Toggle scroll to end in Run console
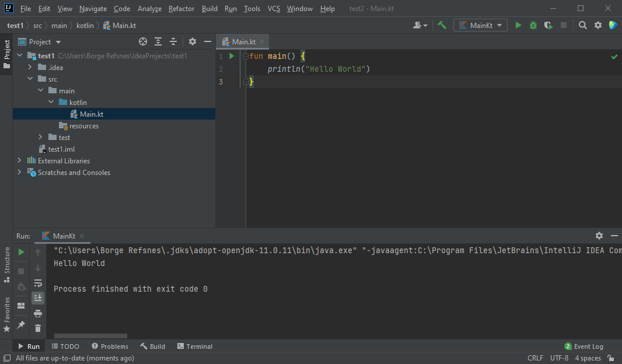The image size is (622, 364). [38, 298]
